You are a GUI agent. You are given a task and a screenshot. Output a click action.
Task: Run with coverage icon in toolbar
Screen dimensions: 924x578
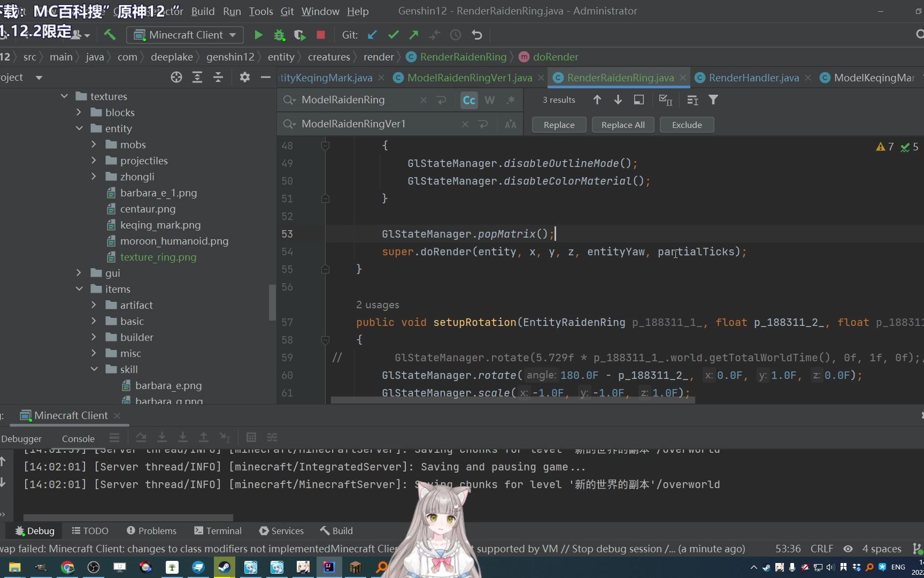[x=299, y=35]
